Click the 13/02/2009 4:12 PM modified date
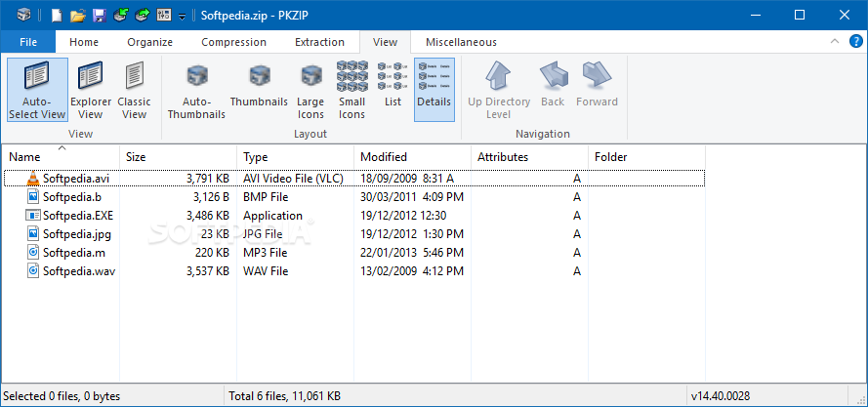The height and width of the screenshot is (407, 868). 412,271
